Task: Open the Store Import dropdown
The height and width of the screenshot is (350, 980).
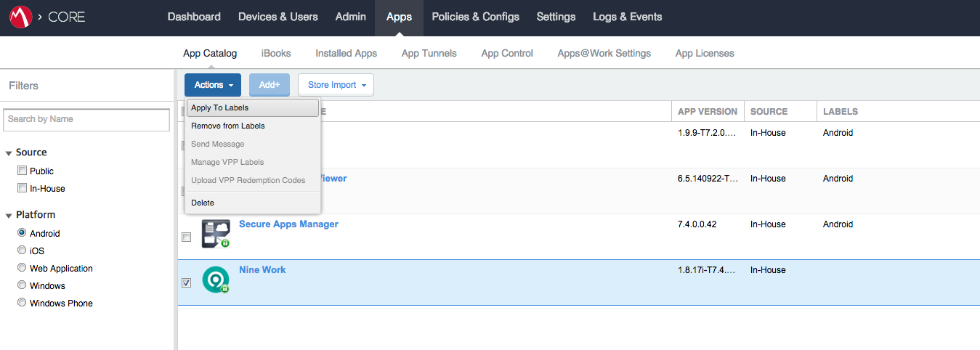Action: pyautogui.click(x=336, y=85)
